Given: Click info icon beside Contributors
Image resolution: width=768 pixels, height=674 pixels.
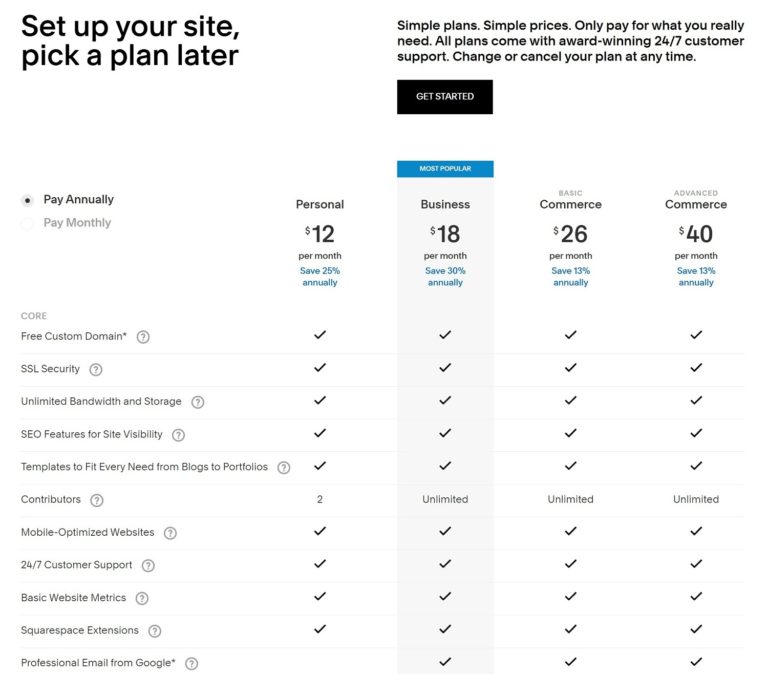Looking at the screenshot, I should 97,500.
